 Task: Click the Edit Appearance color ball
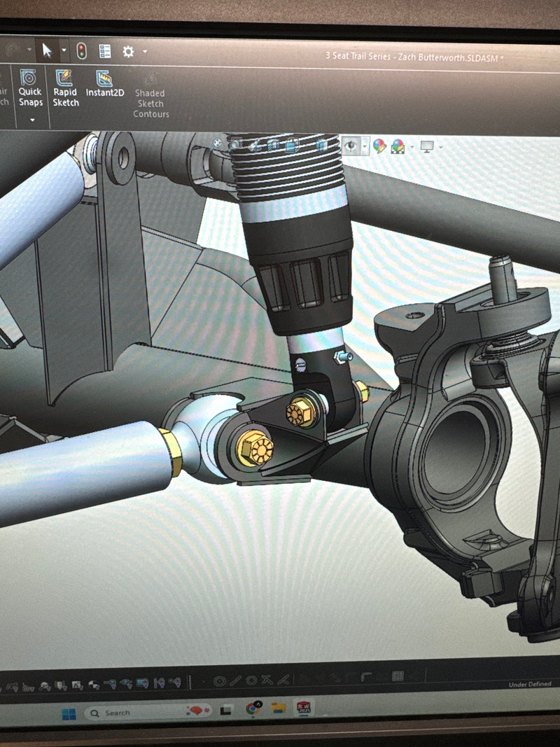point(379,146)
